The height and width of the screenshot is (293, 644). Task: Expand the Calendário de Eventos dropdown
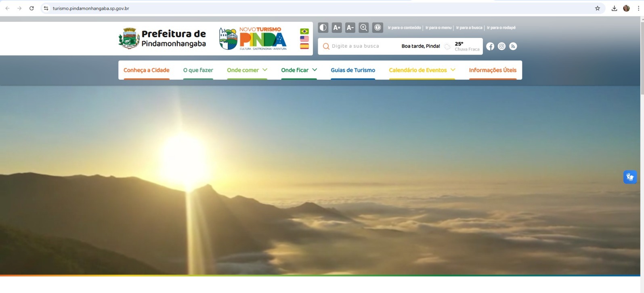coord(453,70)
